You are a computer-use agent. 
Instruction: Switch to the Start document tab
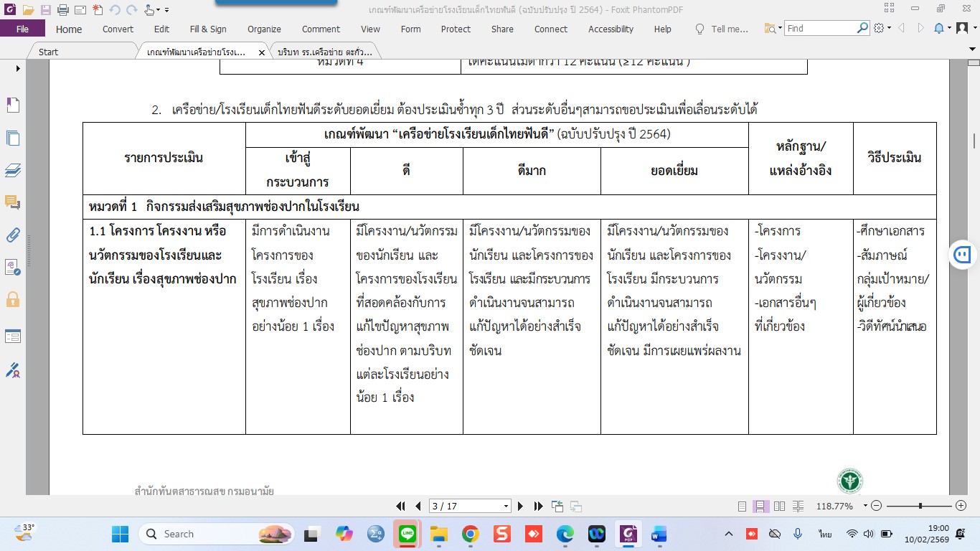tap(49, 52)
